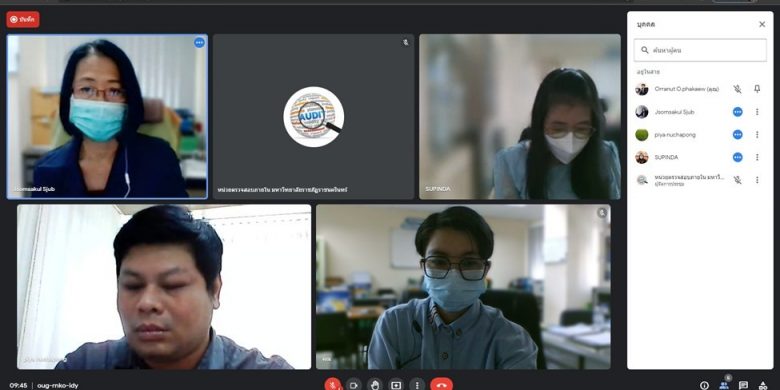Unmute microphone with the red mic button

(x=333, y=385)
